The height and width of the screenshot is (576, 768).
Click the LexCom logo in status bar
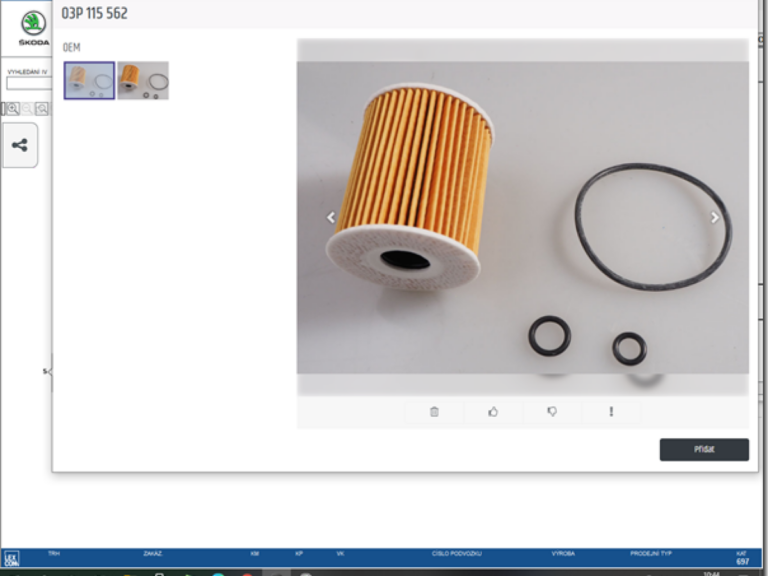click(11, 559)
